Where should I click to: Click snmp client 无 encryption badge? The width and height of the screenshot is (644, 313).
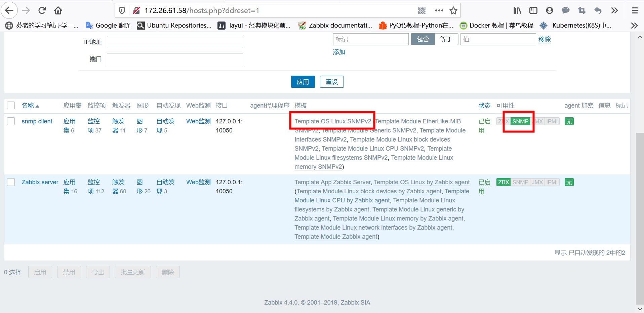click(x=569, y=121)
